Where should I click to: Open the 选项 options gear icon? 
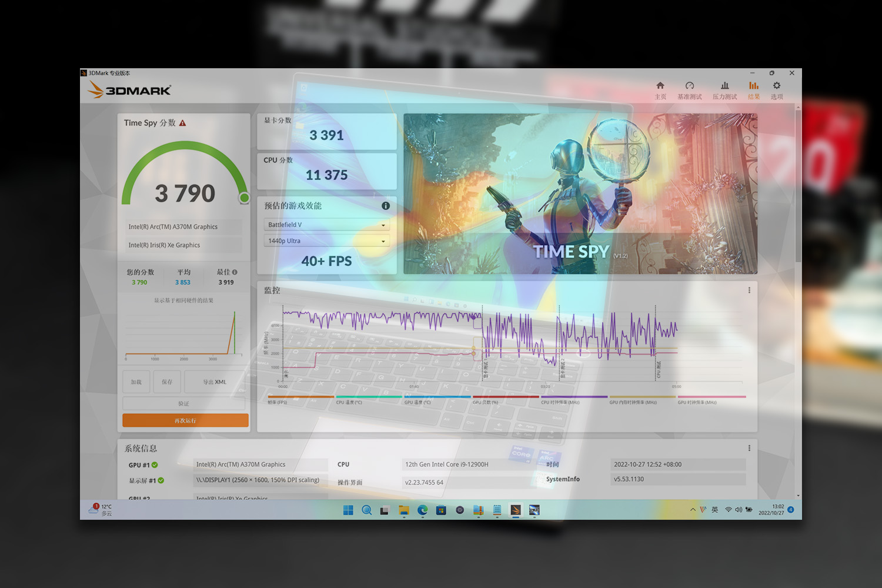point(777,90)
